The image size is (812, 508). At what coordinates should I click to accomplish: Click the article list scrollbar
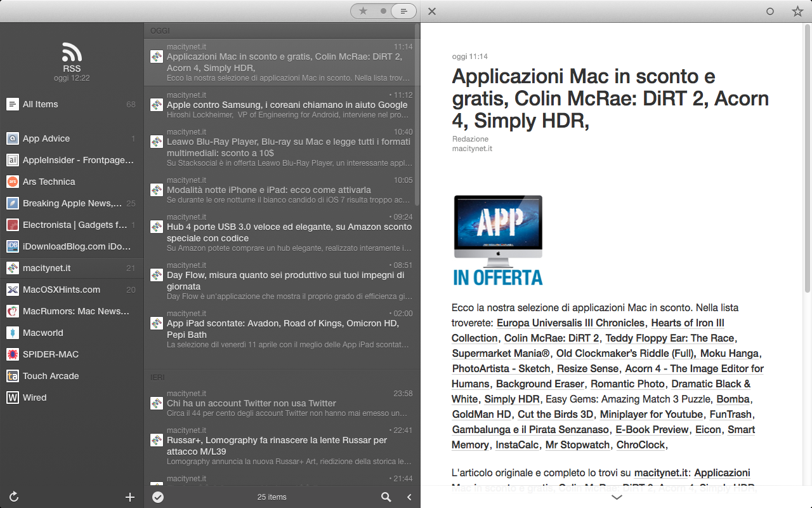coord(417,114)
